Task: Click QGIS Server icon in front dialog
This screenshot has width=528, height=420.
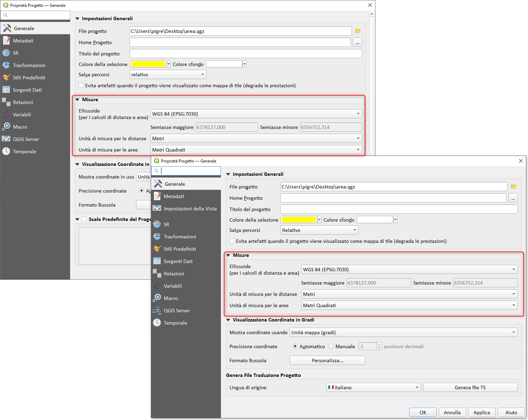Action: coord(157,311)
